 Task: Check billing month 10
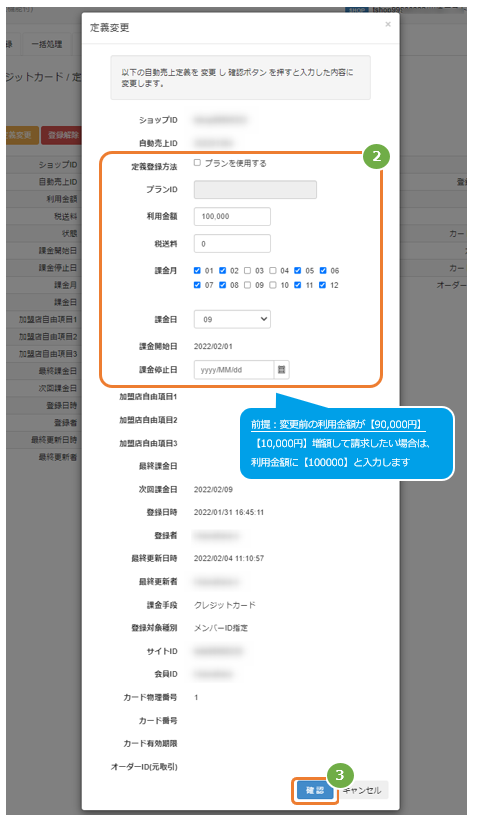[x=273, y=285]
